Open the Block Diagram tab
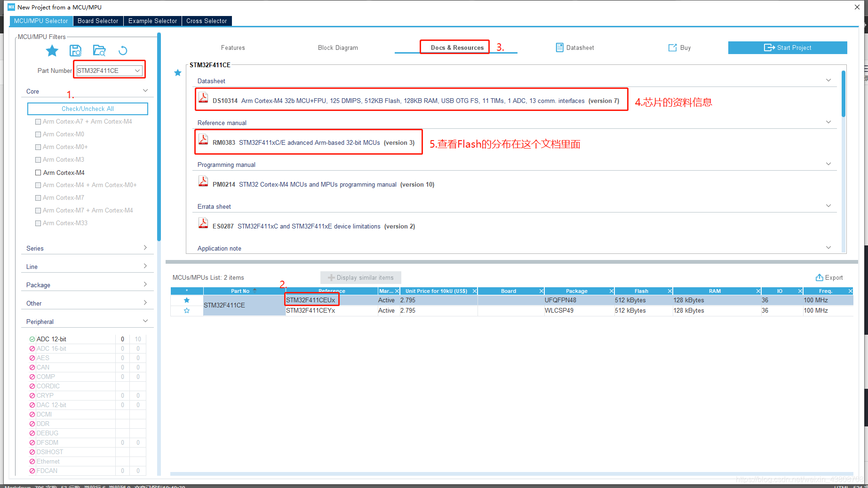 338,47
